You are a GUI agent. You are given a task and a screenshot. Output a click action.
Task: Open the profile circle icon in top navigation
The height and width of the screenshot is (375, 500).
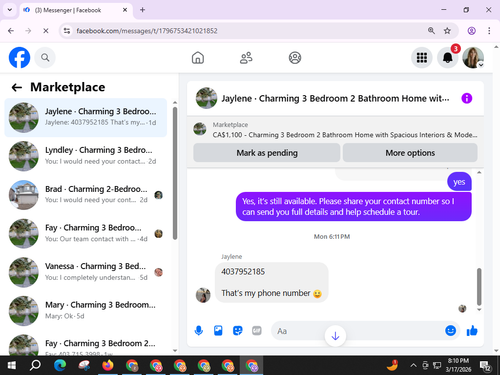coord(295,58)
